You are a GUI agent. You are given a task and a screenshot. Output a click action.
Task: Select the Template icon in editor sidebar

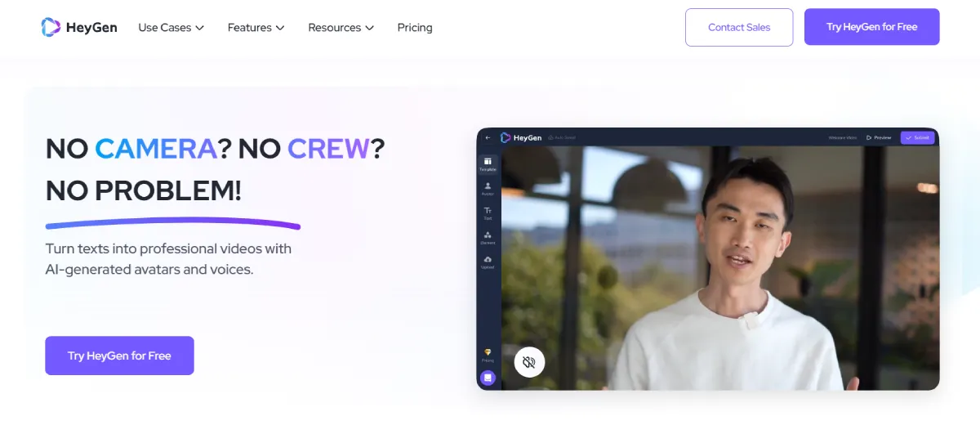[x=488, y=164]
